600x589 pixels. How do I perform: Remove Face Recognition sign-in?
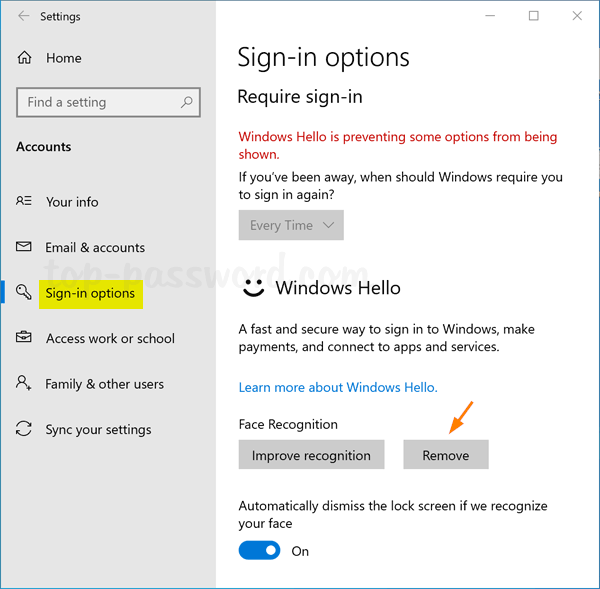(446, 455)
